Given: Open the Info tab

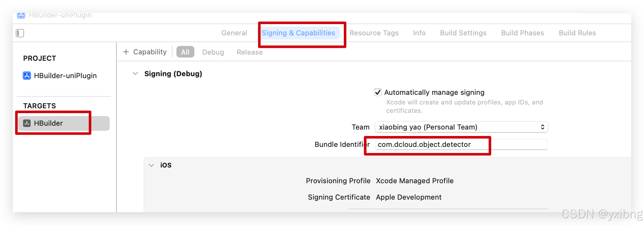Looking at the screenshot, I should pos(419,33).
